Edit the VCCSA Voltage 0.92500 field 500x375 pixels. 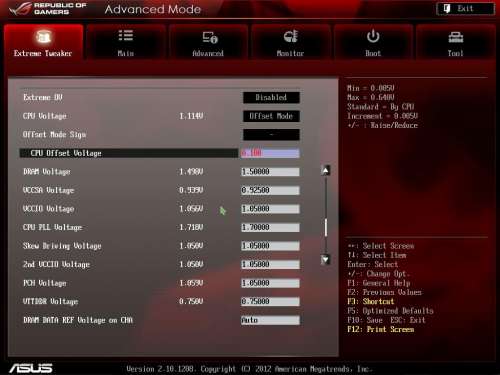point(270,190)
